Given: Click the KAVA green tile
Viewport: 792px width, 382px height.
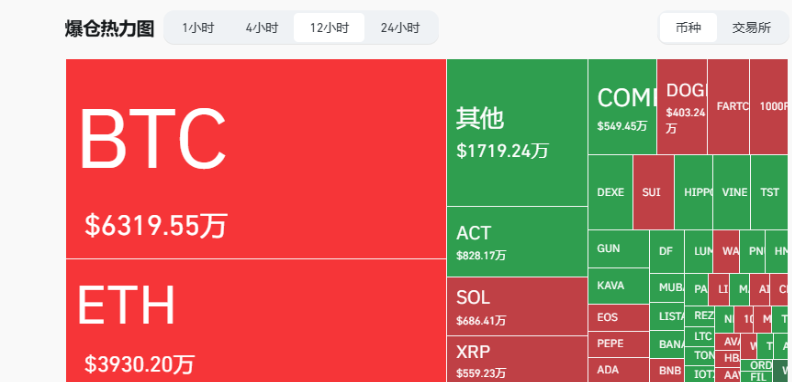Looking at the screenshot, I should click(619, 285).
